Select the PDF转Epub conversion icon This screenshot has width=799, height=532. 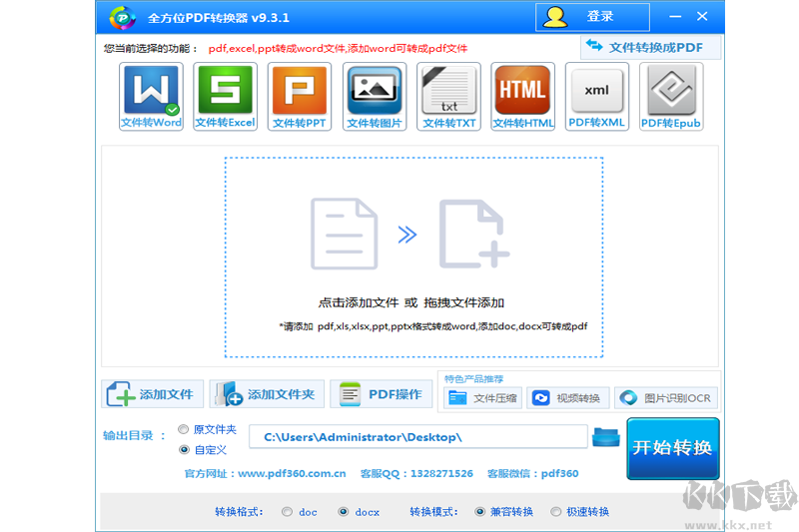[671, 97]
